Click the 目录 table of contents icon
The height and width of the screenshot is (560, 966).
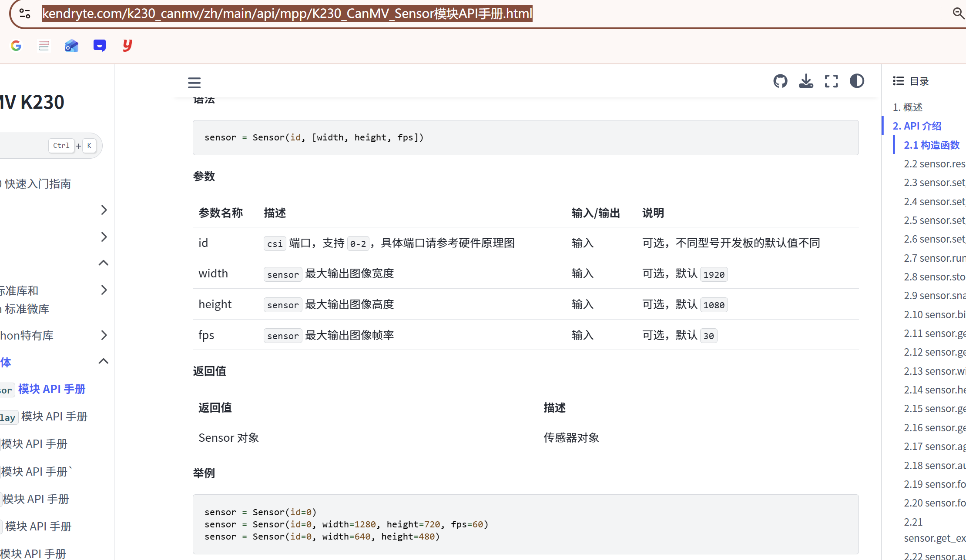click(899, 81)
